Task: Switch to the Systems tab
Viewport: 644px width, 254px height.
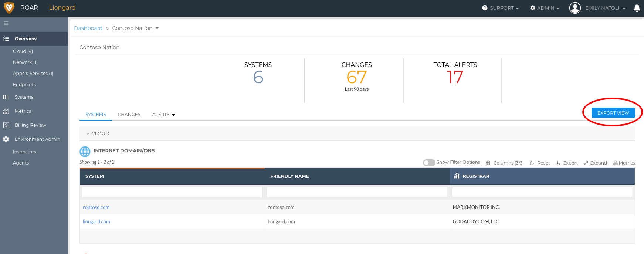Action: tap(96, 115)
